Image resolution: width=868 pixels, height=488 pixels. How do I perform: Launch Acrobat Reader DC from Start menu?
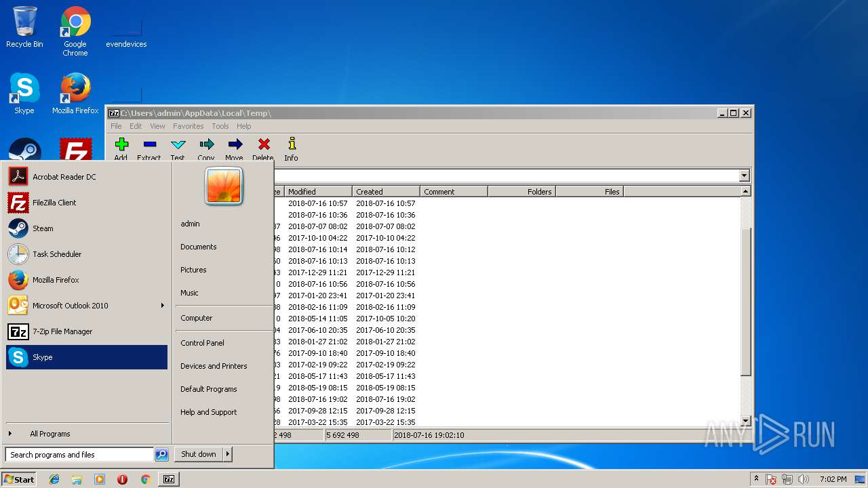pos(86,177)
